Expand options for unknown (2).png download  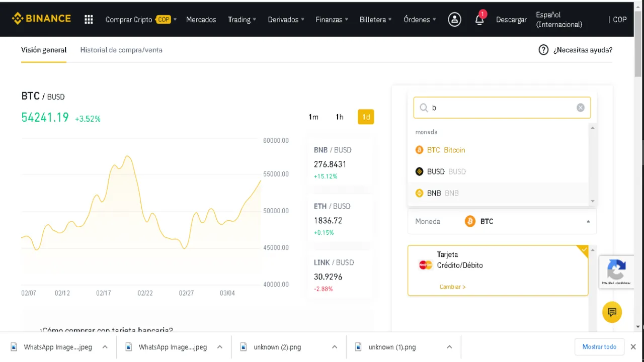(x=335, y=347)
